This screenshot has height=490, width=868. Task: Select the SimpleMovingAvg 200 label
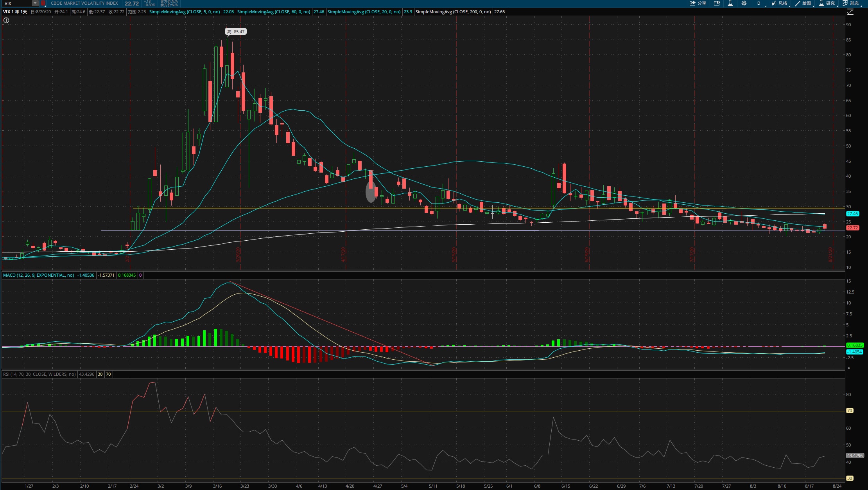pos(453,12)
